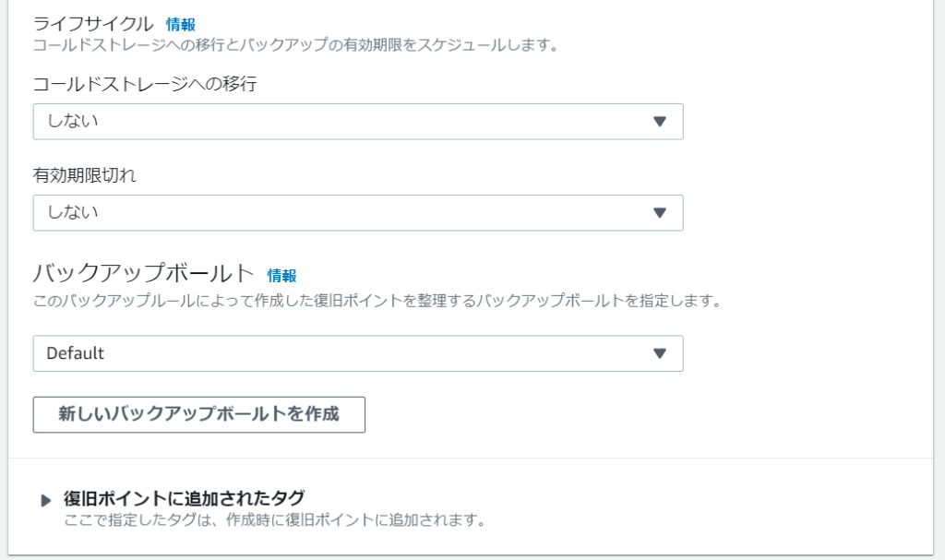The width and height of the screenshot is (945, 560).
Task: Click the しない value under 有効期限切れ
Action: (x=72, y=212)
